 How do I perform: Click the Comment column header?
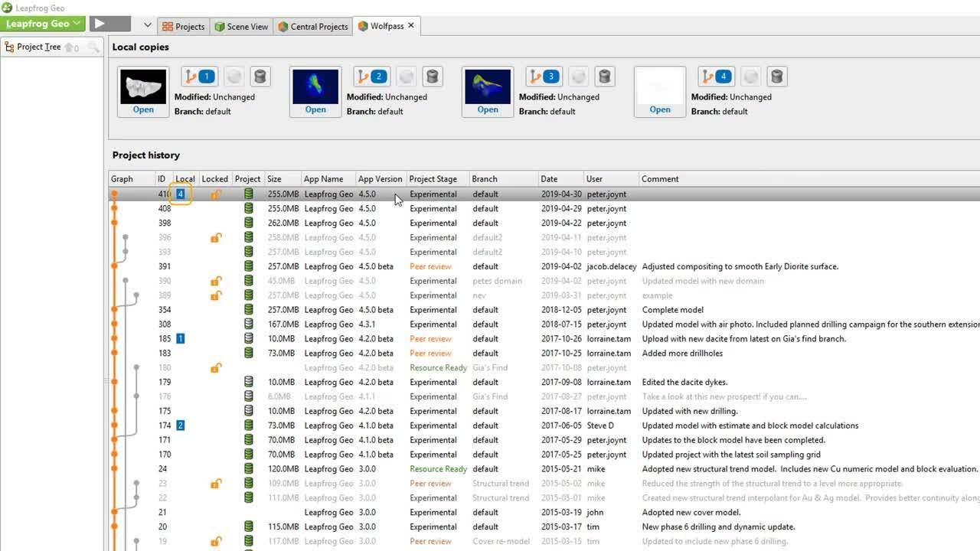pyautogui.click(x=809, y=179)
